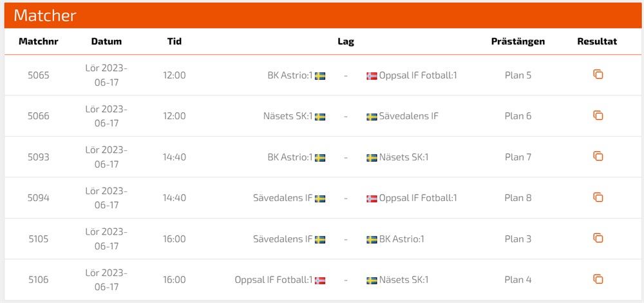Click the Matcher section header
644x303 pixels.
(x=45, y=15)
